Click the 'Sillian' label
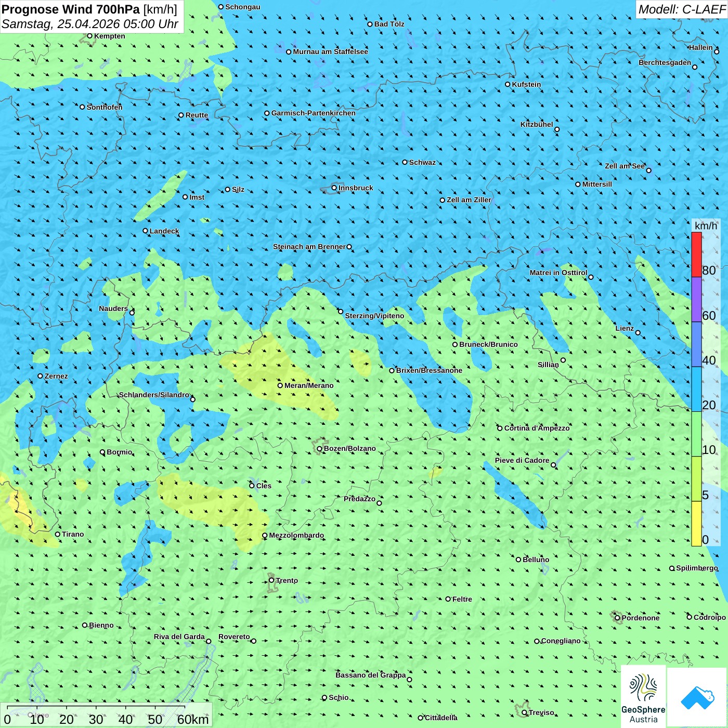The height and width of the screenshot is (728, 728). click(548, 365)
